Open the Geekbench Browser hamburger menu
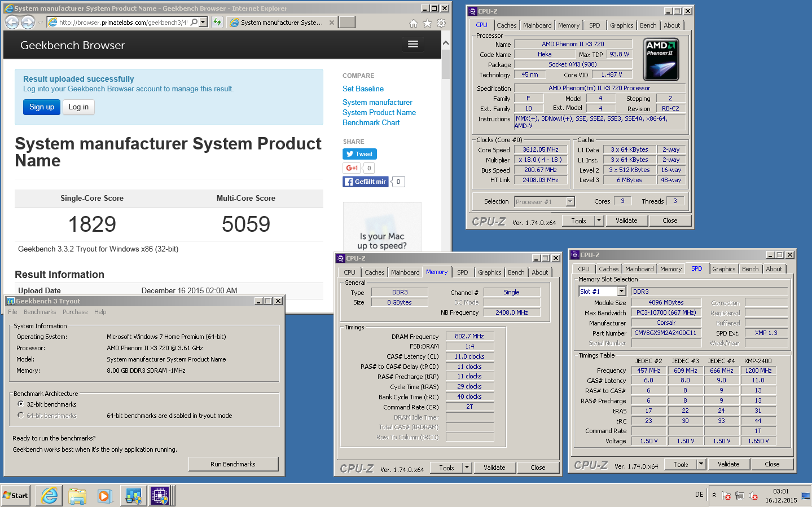Image resolution: width=812 pixels, height=507 pixels. (413, 45)
